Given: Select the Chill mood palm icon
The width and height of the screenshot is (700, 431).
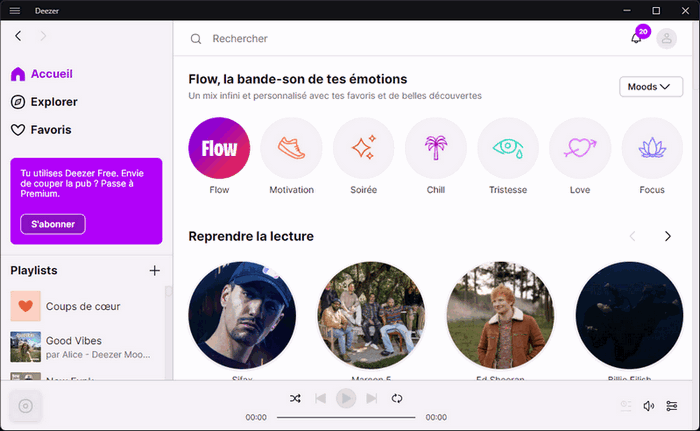Looking at the screenshot, I should click(436, 148).
